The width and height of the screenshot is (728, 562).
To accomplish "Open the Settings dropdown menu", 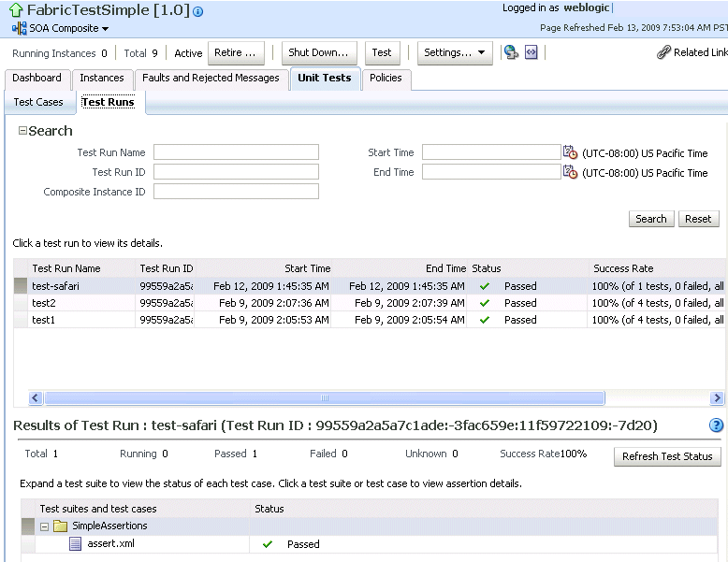I will (455, 52).
